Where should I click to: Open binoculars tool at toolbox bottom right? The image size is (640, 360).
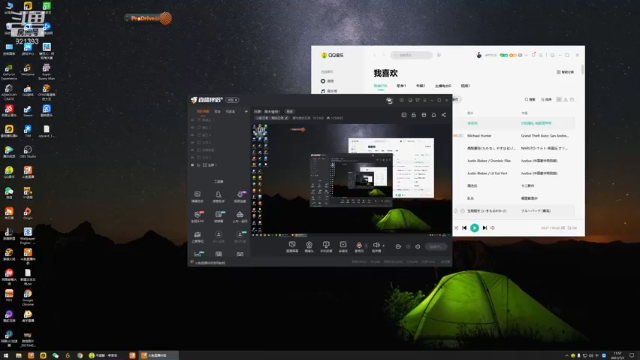coord(240,254)
